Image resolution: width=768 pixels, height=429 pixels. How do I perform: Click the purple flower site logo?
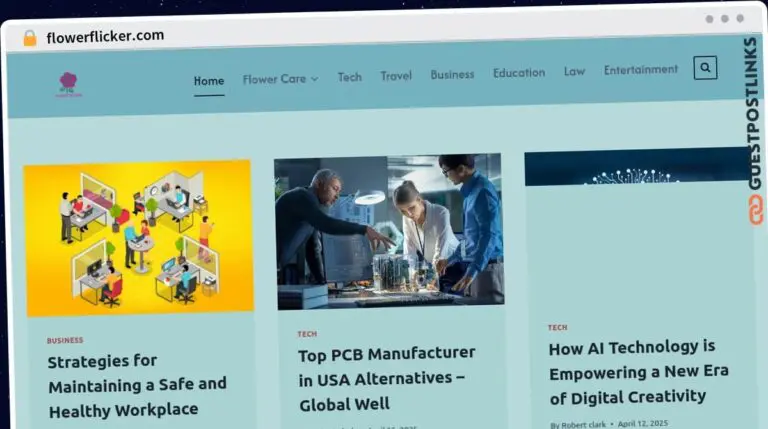69,85
